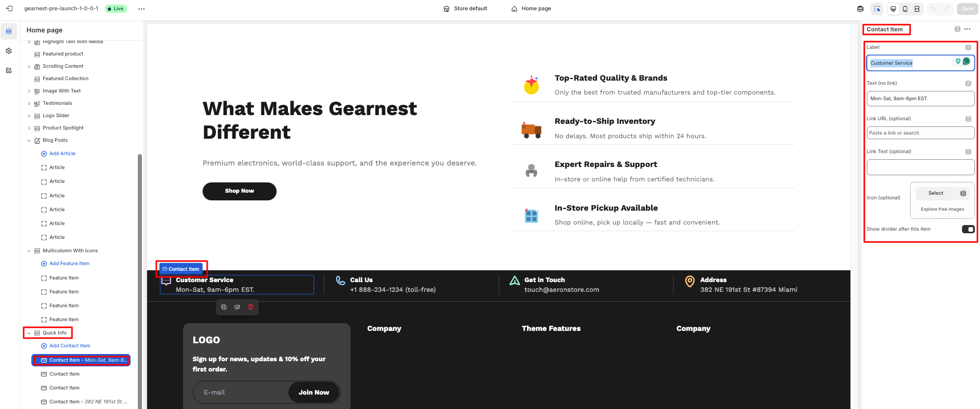The image size is (980, 409).
Task: Click into the Link URL field
Action: tap(920, 133)
